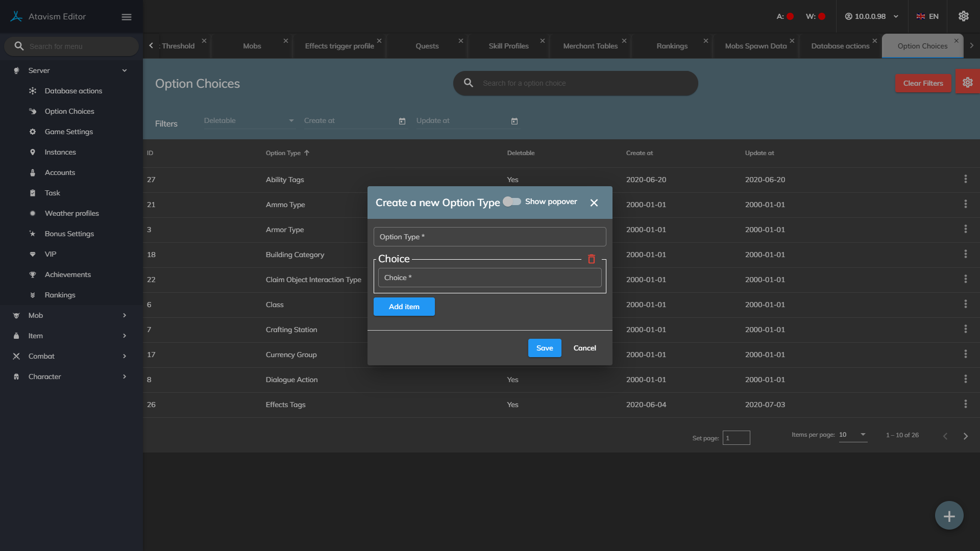Expand the Deletable filter dropdown
Screen dimensions: 980x551
pos(249,121)
